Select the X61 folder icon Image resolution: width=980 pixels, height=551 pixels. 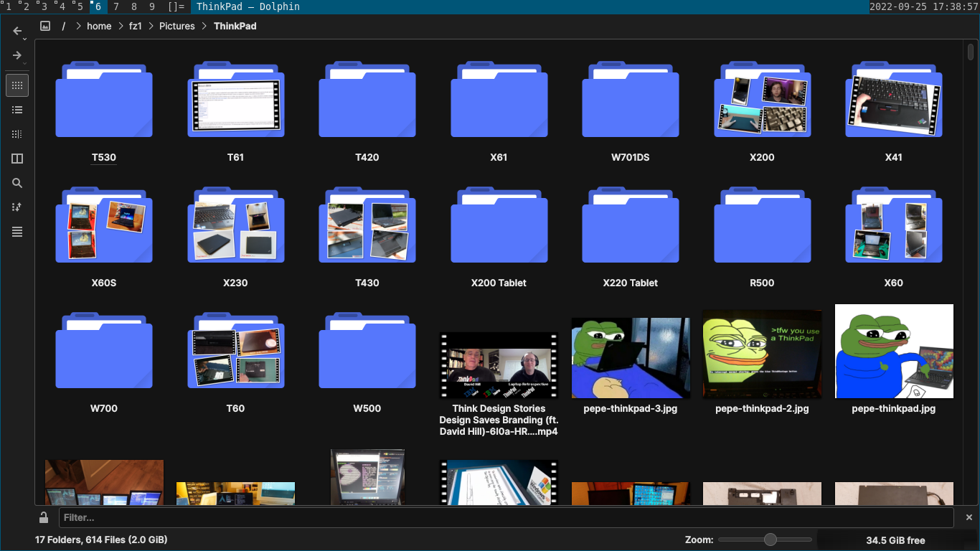click(499, 99)
